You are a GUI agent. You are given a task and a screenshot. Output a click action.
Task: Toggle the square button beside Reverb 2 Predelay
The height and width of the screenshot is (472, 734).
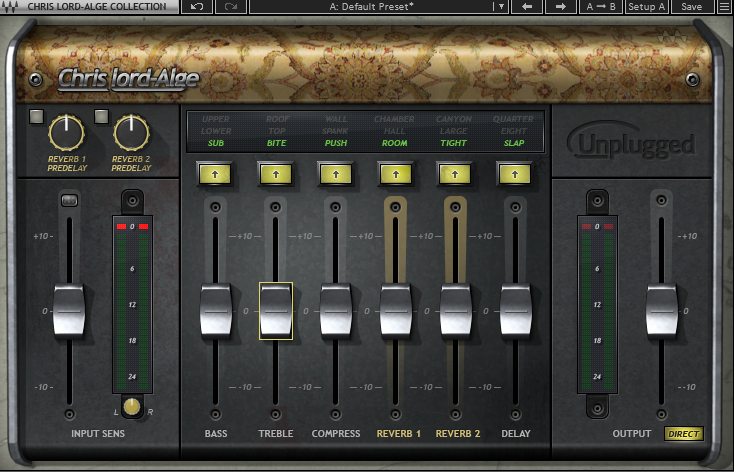101,117
